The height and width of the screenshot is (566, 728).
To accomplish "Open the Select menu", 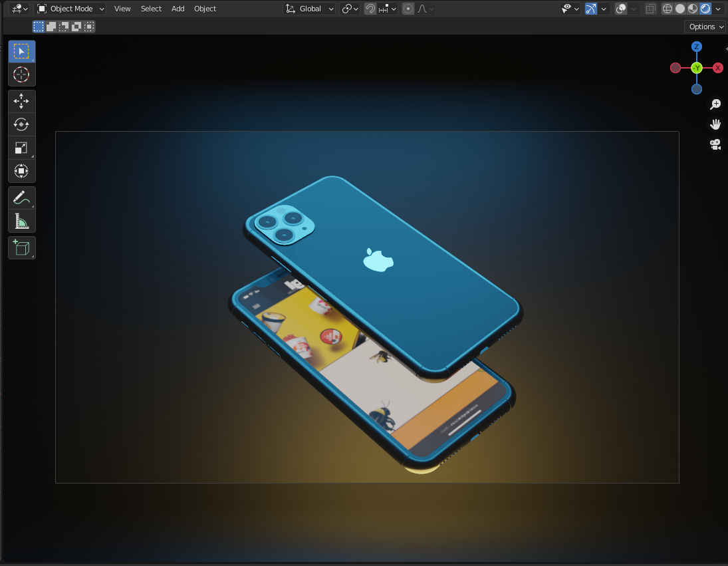I will coord(151,9).
